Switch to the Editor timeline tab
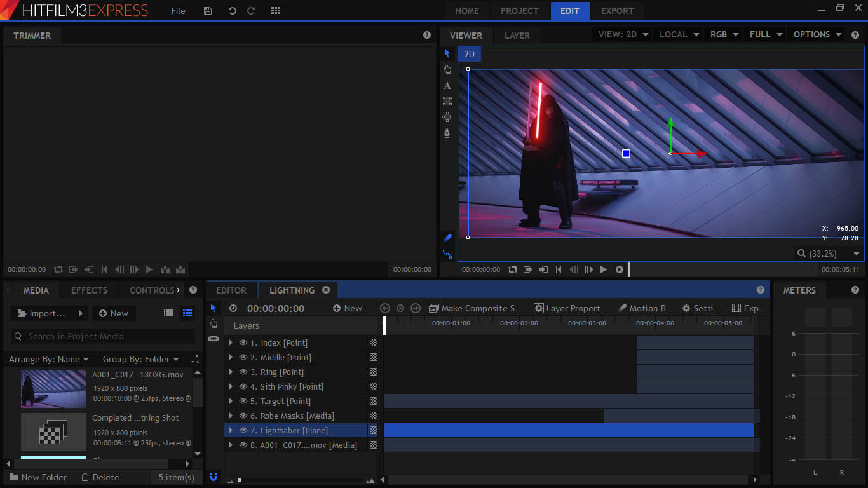The width and height of the screenshot is (868, 488). [231, 290]
